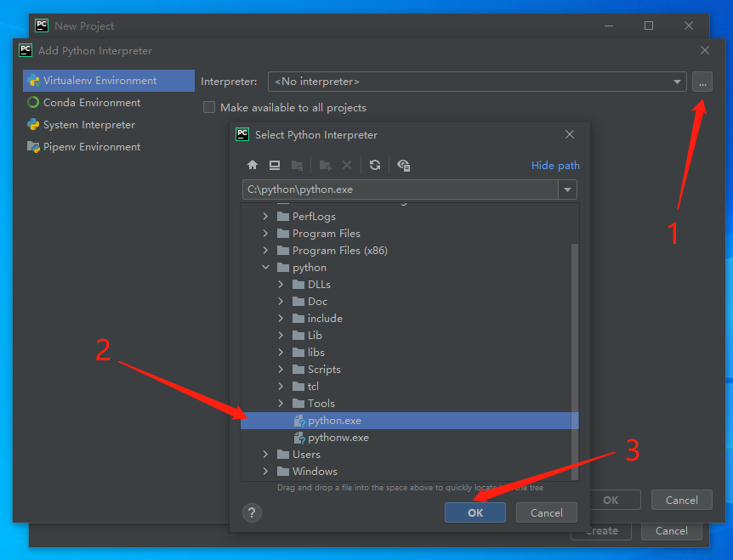Expand the PerfLogs folder
This screenshot has height=560, width=733.
point(265,216)
